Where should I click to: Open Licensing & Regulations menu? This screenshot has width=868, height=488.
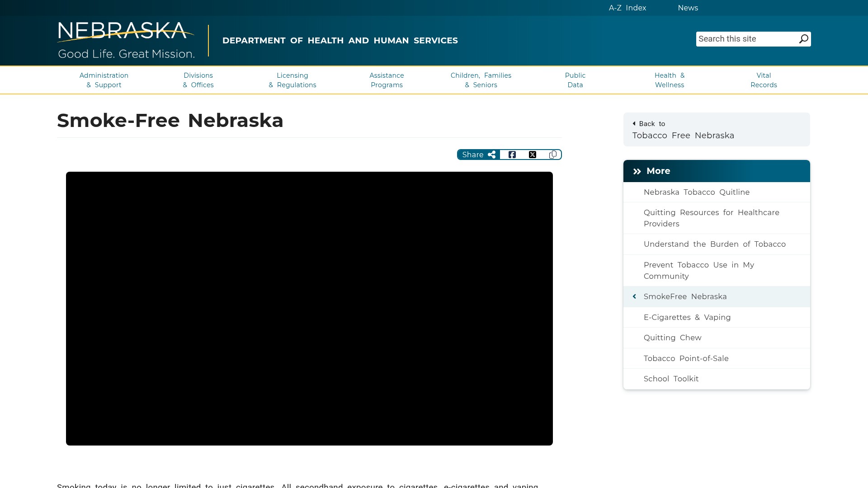(292, 80)
